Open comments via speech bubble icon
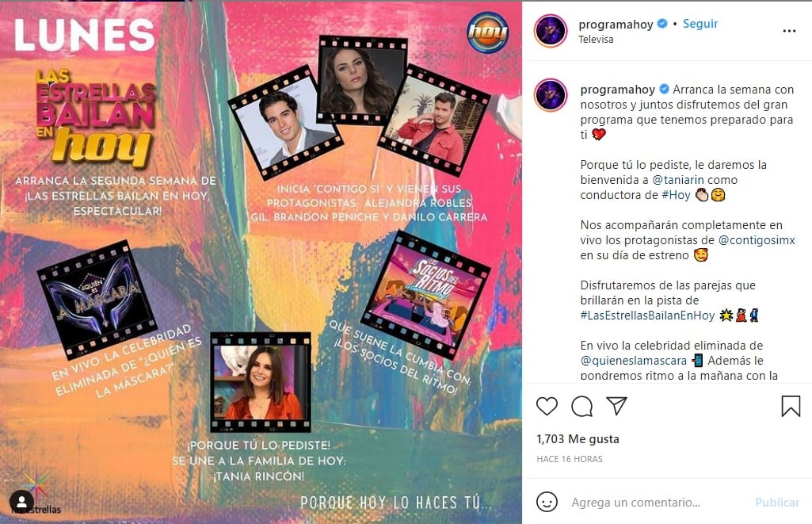Viewport: 812px width, 524px height. point(582,407)
